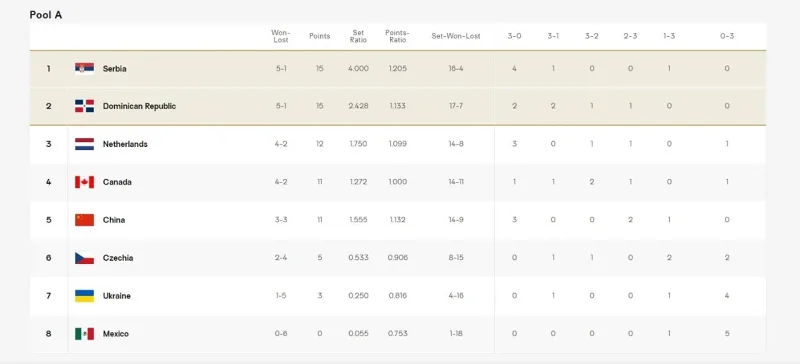Click China's set ratio 1.555

(358, 220)
